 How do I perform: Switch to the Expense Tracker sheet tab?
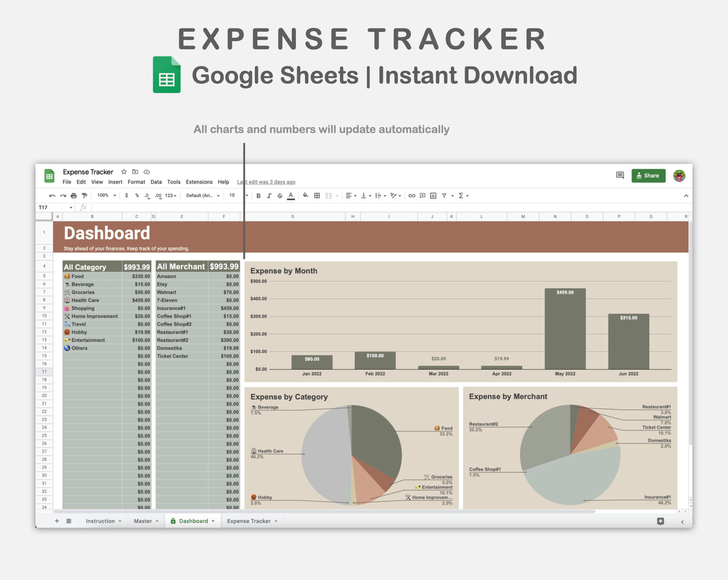pos(249,521)
